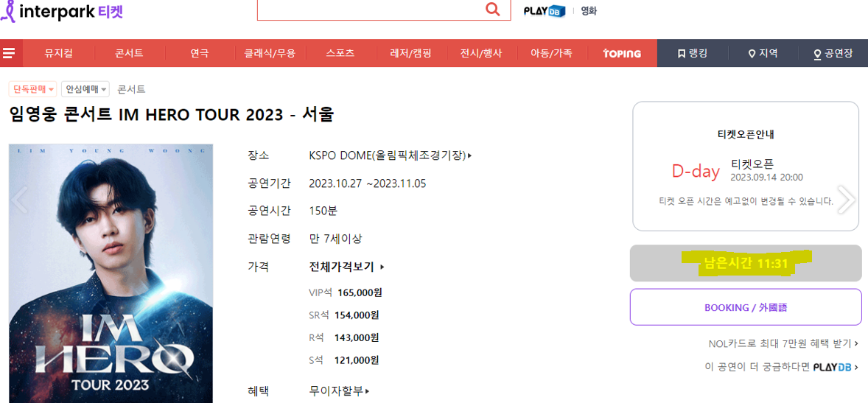Select the 레저/캠핑 category
Image resolution: width=868 pixels, height=403 pixels.
(410, 54)
